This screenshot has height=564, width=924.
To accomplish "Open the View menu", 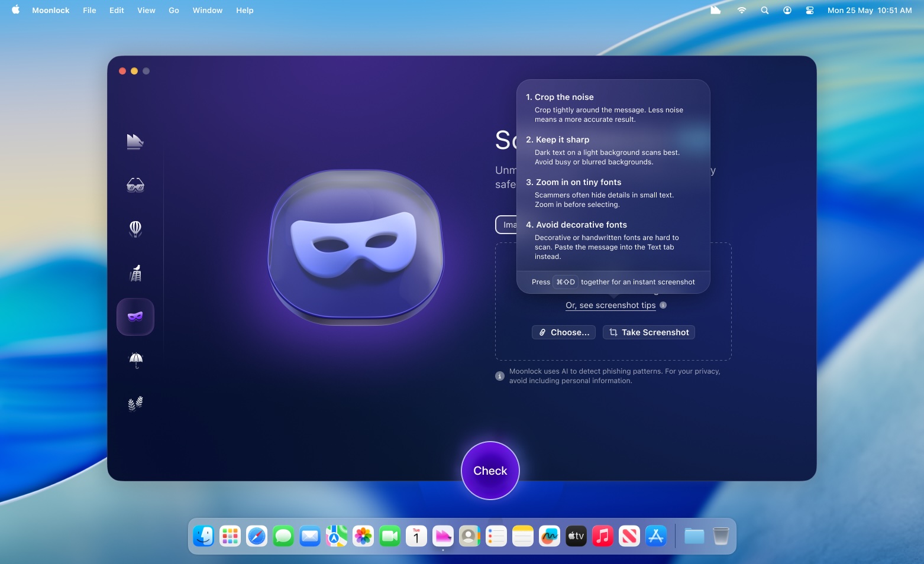I will (x=146, y=10).
